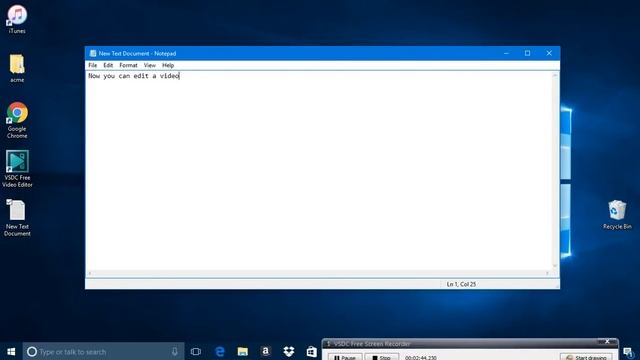Click the 'Ln 1, Col 25' status text
The image size is (640, 360).
(461, 284)
